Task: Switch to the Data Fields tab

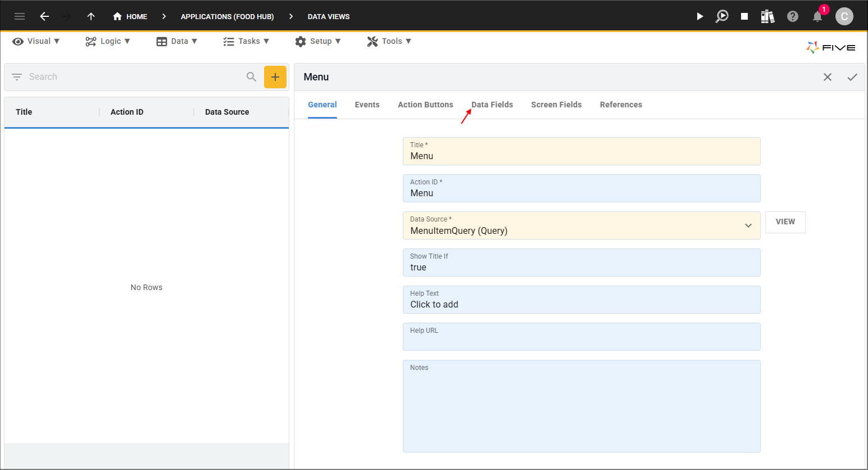Action: tap(492, 105)
